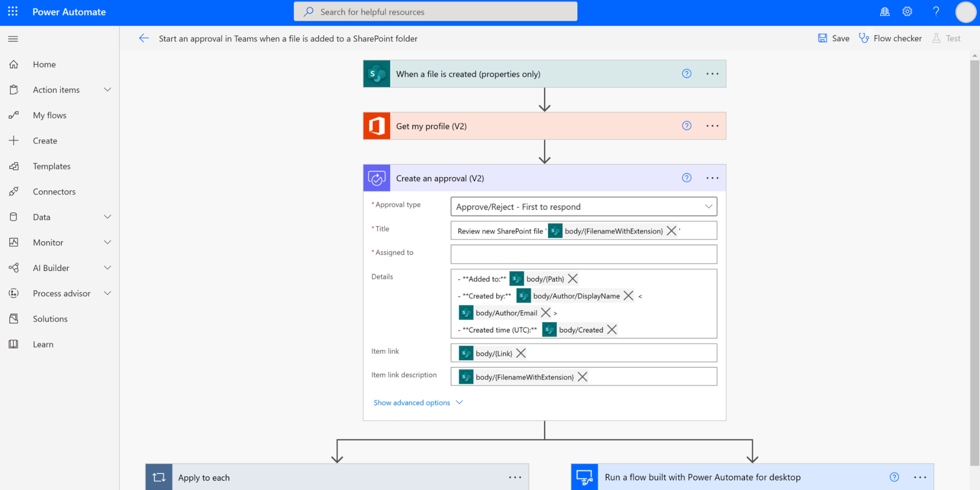Expand the Action items menu chevron

pyautogui.click(x=107, y=90)
